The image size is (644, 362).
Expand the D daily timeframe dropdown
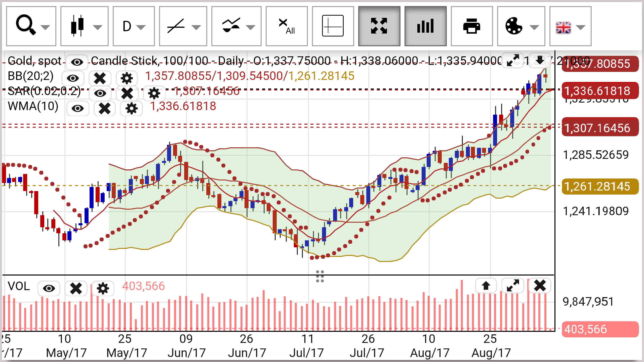click(134, 26)
